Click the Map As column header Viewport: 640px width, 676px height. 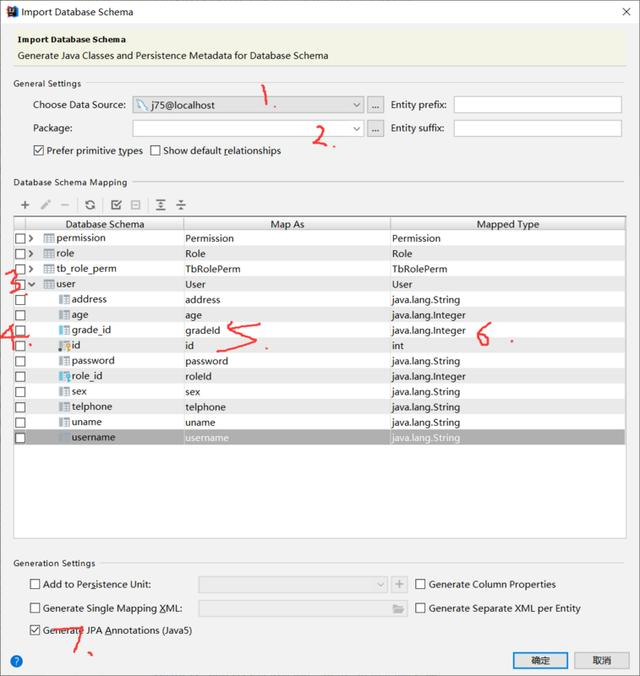point(287,224)
